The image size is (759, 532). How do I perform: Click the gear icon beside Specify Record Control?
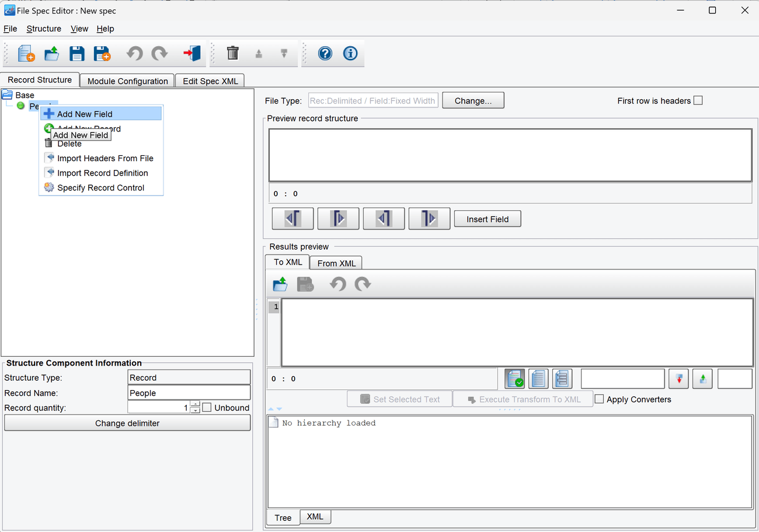point(49,187)
